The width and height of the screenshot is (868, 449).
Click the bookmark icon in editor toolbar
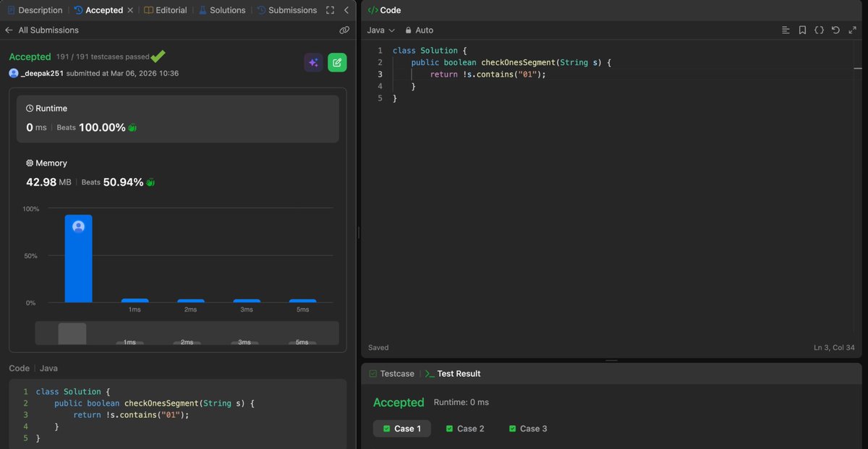(802, 30)
